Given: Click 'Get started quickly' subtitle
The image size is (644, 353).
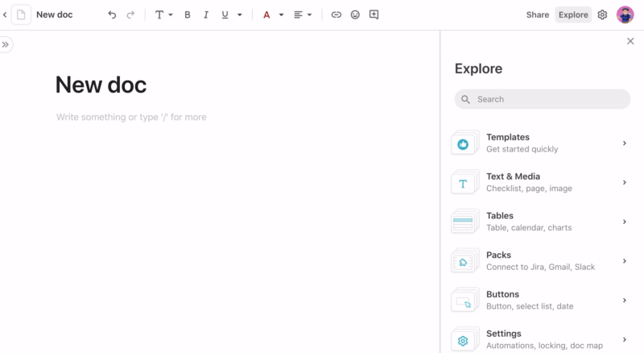Looking at the screenshot, I should click(522, 149).
